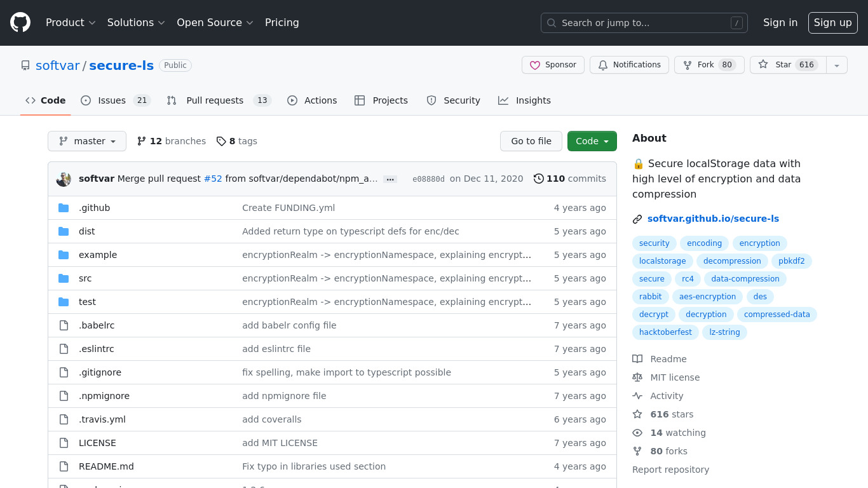
Task: Open the Insights tab
Action: (x=525, y=100)
